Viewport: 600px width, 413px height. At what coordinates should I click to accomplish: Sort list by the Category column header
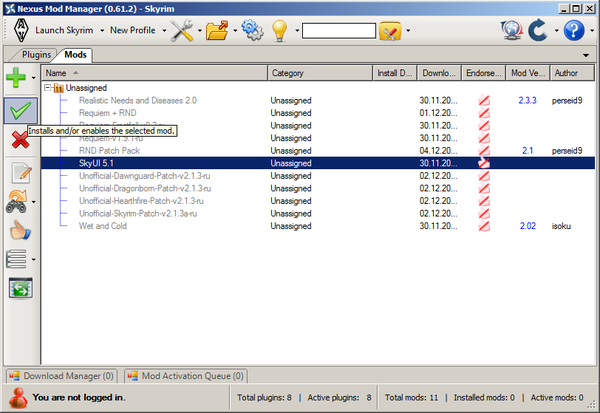tap(320, 73)
